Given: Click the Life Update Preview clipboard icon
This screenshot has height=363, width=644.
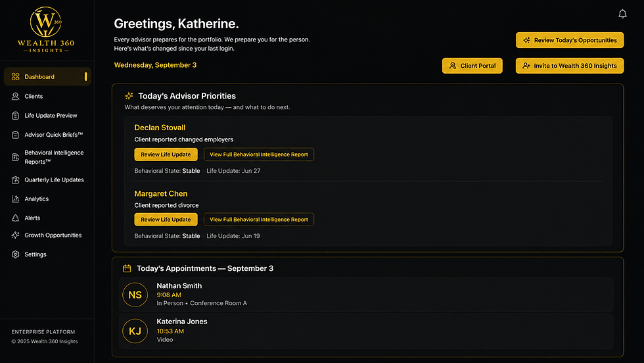Looking at the screenshot, I should coord(16,116).
